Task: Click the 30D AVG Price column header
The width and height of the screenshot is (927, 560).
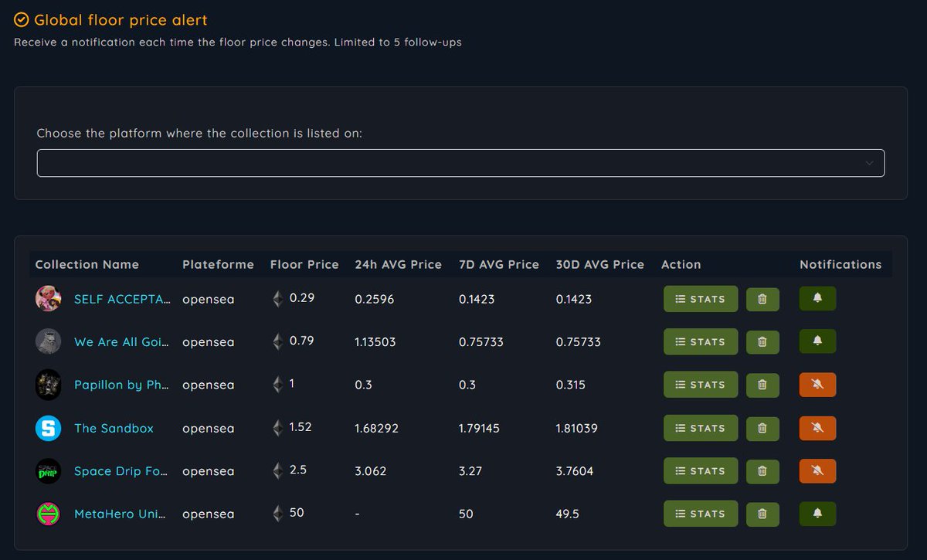Action: 600,264
